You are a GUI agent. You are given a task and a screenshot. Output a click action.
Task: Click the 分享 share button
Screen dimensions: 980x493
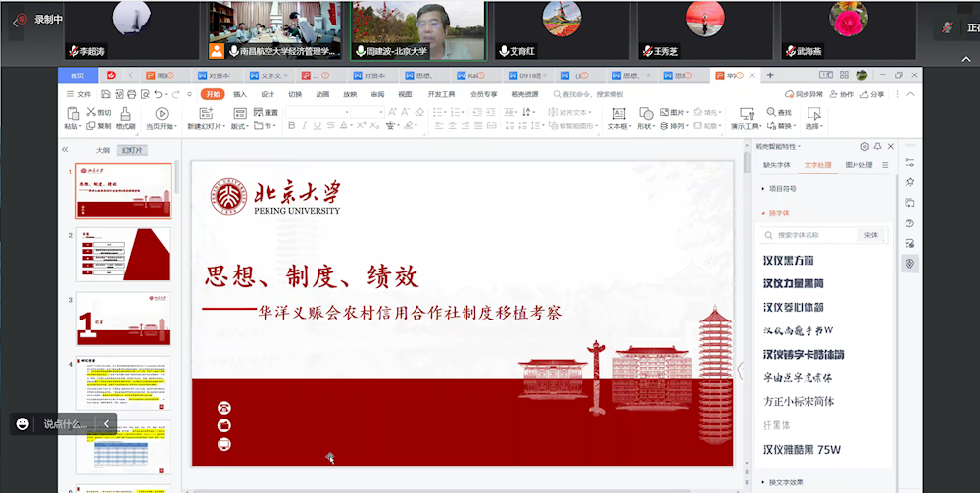[x=872, y=94]
